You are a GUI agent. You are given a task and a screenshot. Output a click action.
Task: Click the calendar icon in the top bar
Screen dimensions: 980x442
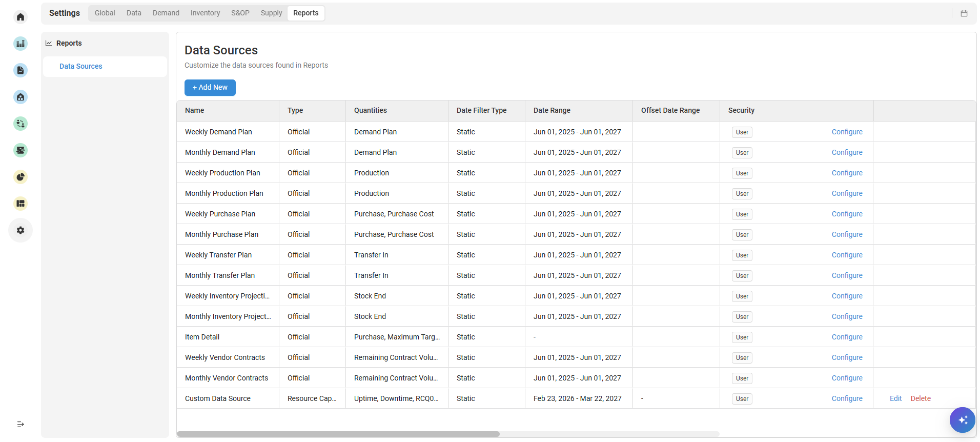point(964,13)
